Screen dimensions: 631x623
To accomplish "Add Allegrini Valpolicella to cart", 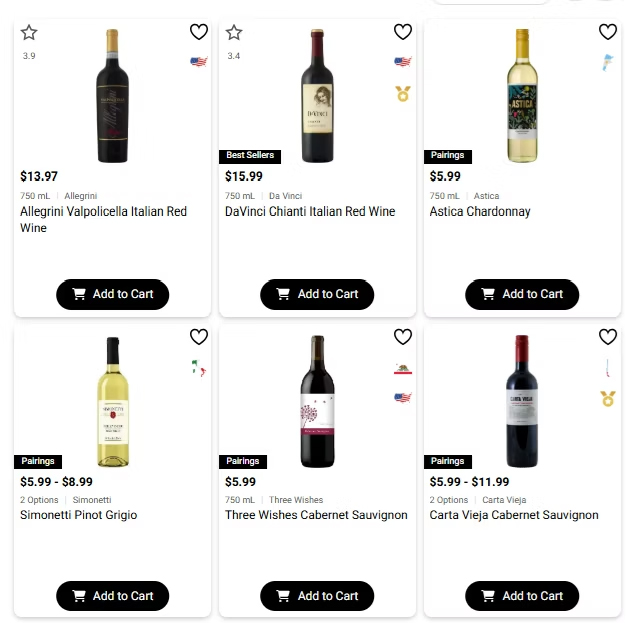I will point(113,294).
